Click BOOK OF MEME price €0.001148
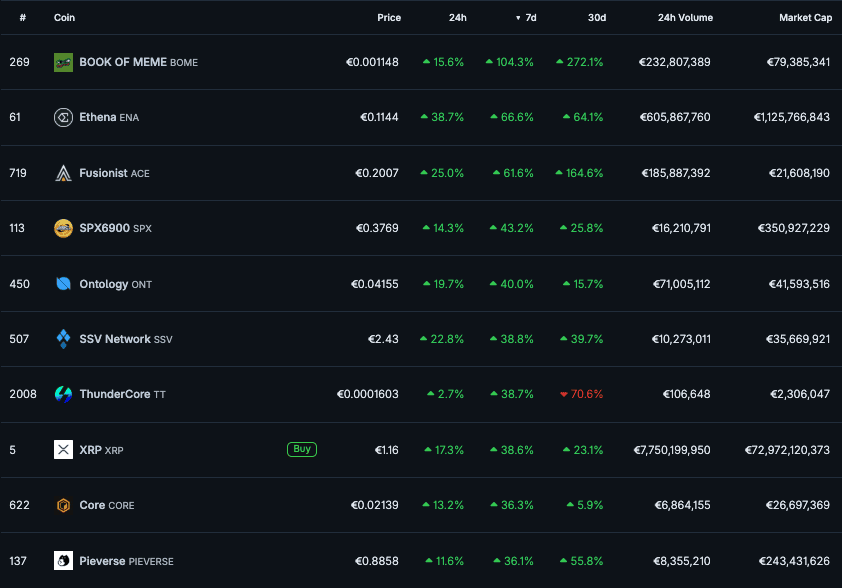842x588 pixels. coord(372,62)
